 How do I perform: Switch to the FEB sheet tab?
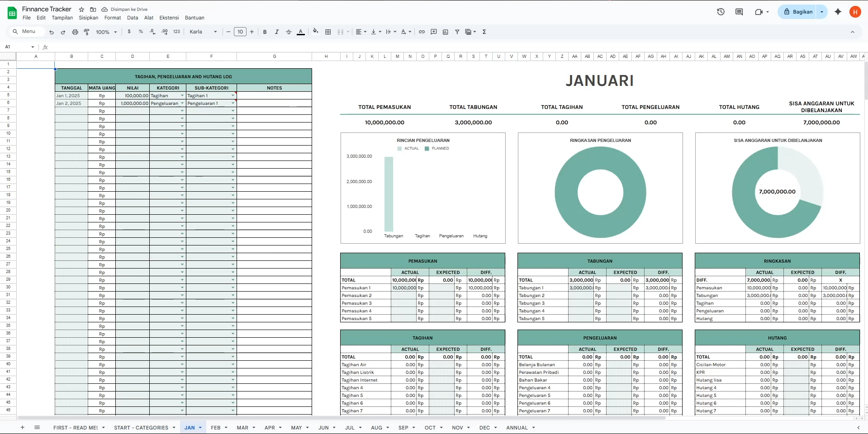click(216, 428)
